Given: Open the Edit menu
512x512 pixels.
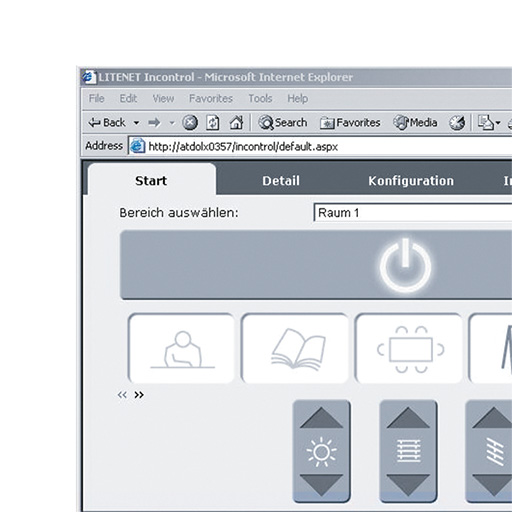Looking at the screenshot, I should [128, 98].
